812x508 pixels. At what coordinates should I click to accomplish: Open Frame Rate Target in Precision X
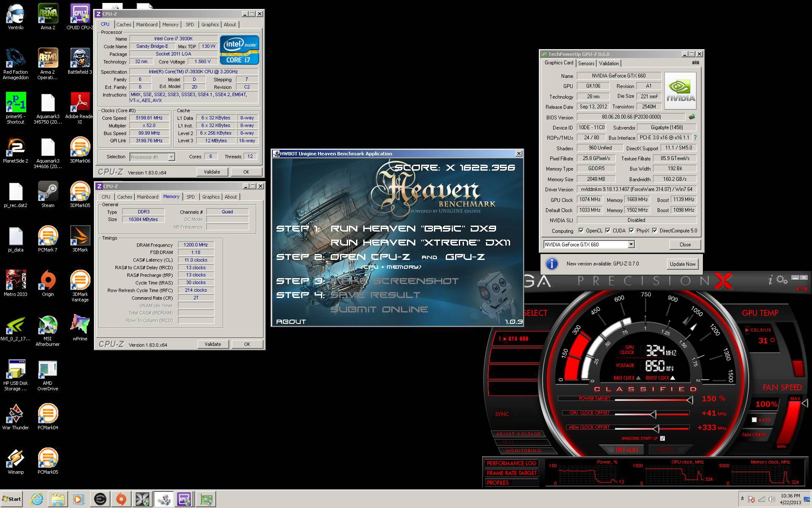pos(512,473)
